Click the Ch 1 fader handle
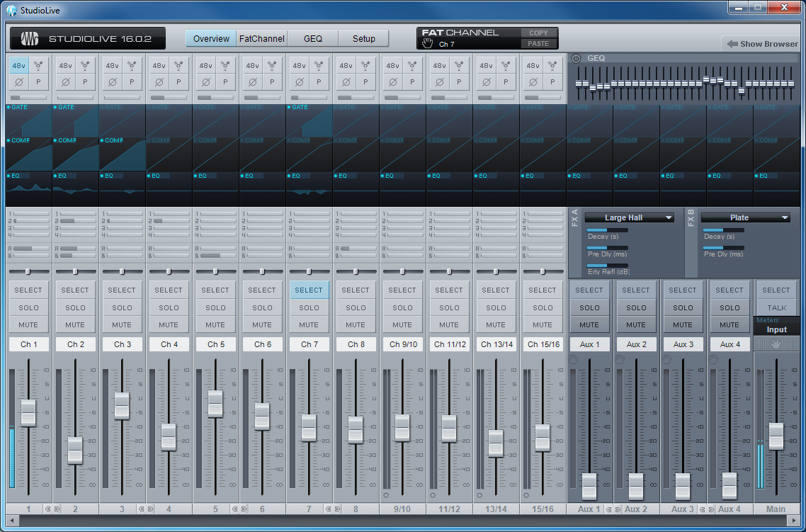This screenshot has width=806, height=532. click(x=28, y=413)
